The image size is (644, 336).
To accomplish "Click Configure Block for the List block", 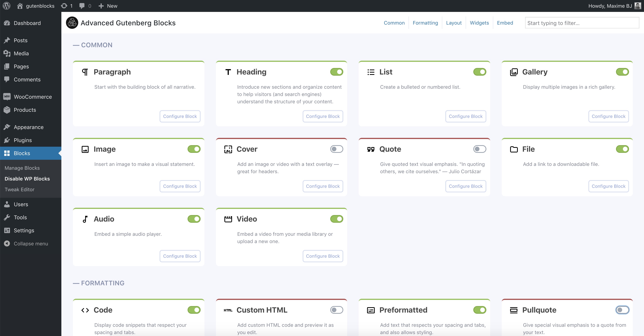I will pos(465,116).
